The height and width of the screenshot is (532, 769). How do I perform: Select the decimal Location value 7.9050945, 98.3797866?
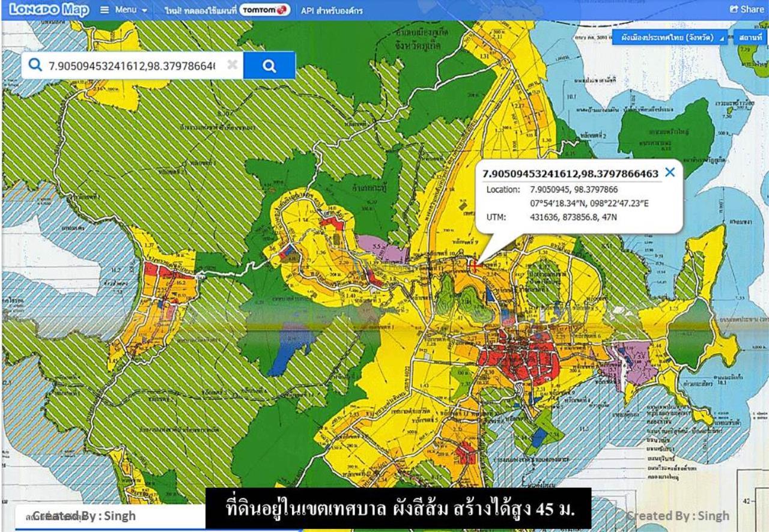[573, 190]
